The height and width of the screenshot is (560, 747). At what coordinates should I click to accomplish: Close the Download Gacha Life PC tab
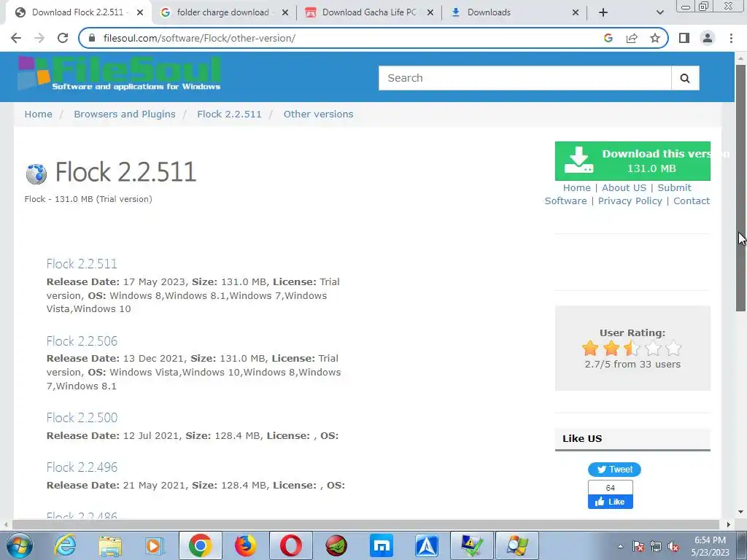(430, 12)
